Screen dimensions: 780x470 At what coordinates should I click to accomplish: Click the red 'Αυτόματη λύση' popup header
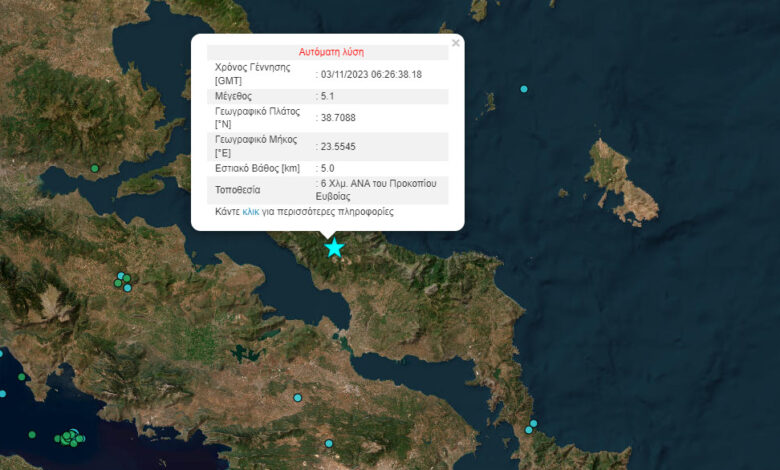pos(331,50)
